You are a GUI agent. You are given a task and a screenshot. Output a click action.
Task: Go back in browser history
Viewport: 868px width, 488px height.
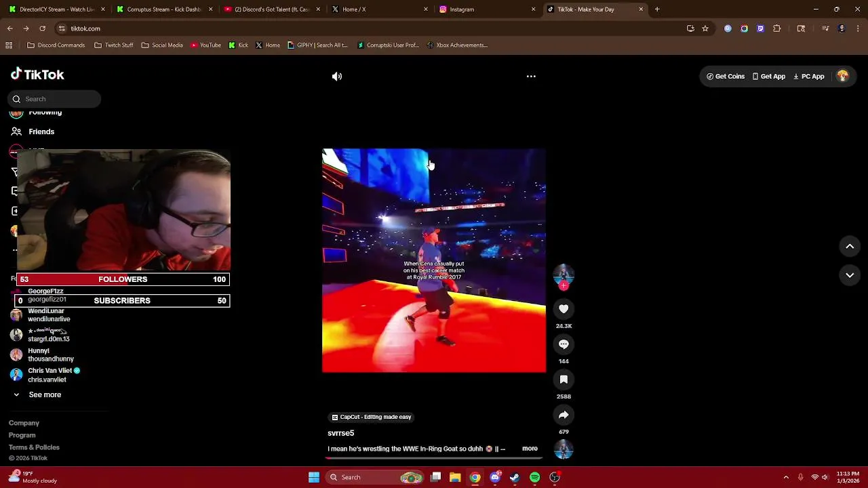[x=9, y=28]
